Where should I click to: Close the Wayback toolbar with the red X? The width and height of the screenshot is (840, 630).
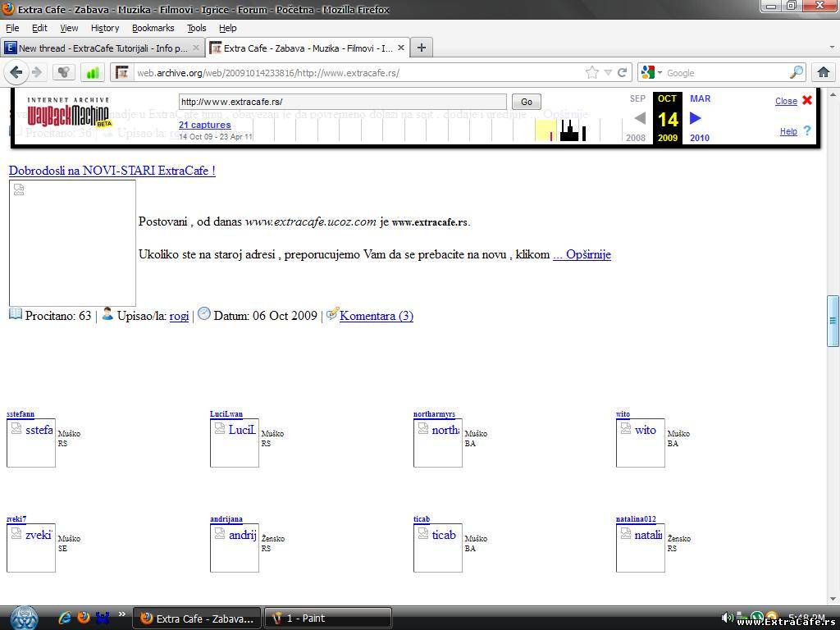click(x=807, y=100)
